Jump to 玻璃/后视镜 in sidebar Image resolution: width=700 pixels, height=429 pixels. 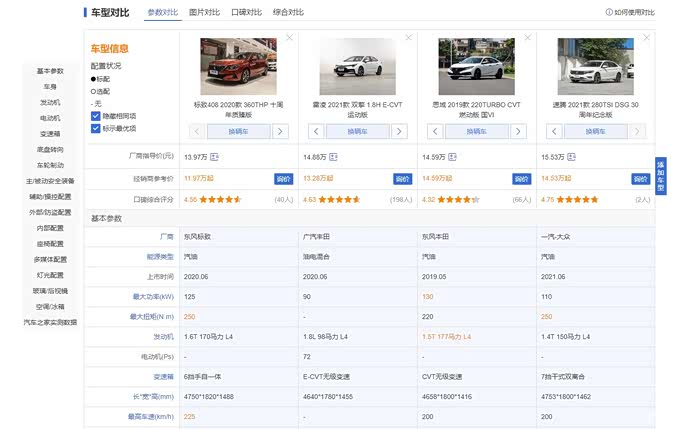point(50,291)
